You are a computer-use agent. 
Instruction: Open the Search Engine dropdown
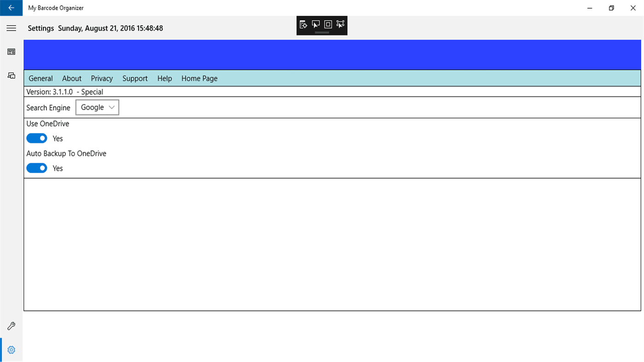point(97,107)
